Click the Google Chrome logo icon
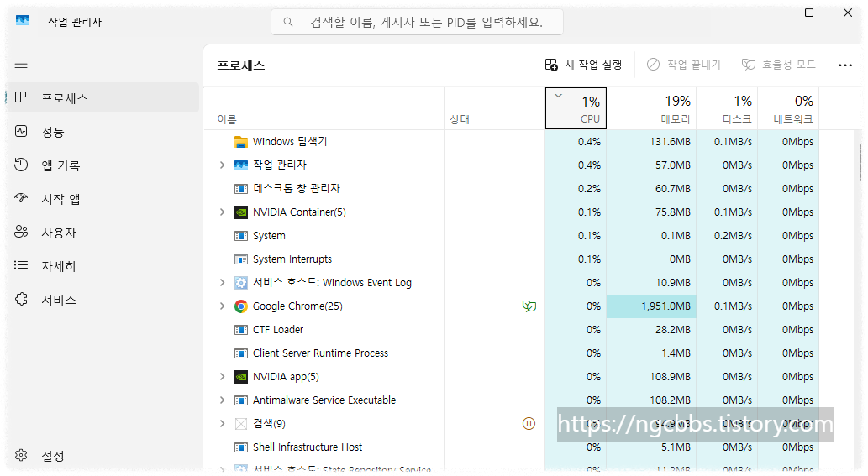 [x=241, y=306]
